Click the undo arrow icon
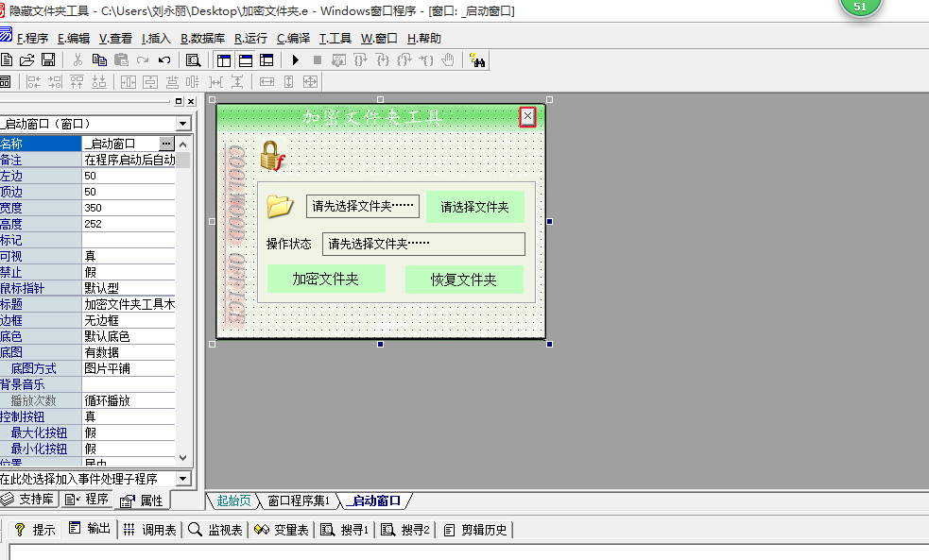The height and width of the screenshot is (560, 929). (x=164, y=59)
